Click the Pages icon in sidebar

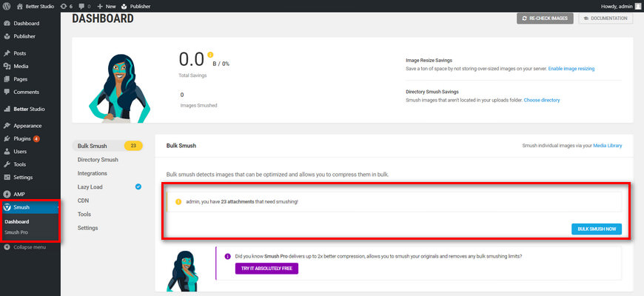(7, 79)
